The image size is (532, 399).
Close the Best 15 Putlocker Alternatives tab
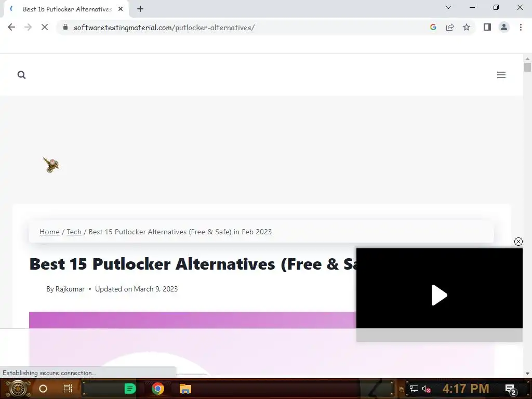(x=121, y=9)
